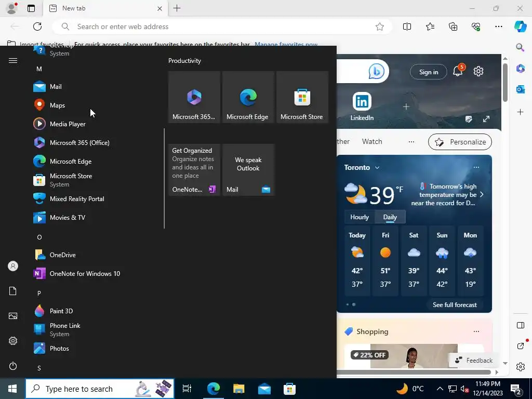Jump to letter P section header
Image resolution: width=532 pixels, height=399 pixels.
click(x=39, y=293)
